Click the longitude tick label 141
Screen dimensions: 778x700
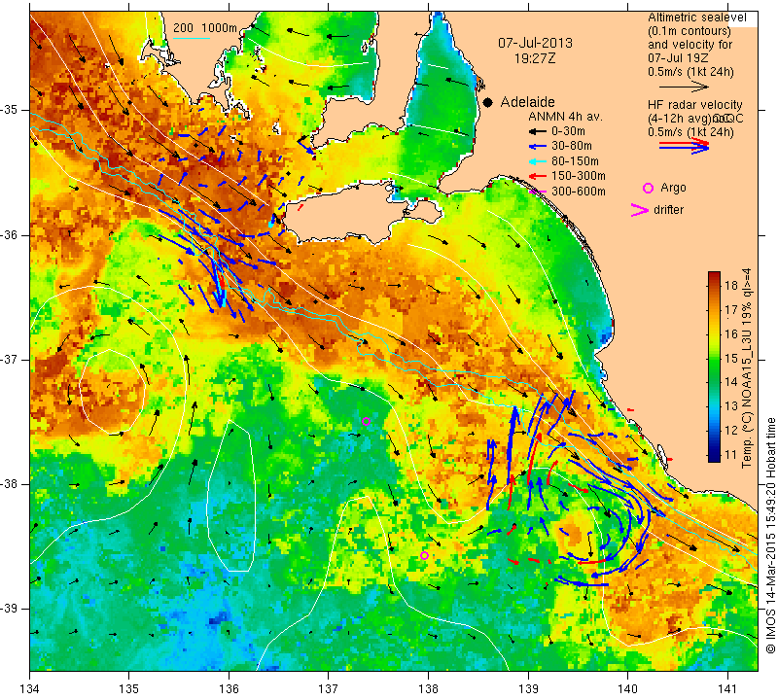coord(727,689)
